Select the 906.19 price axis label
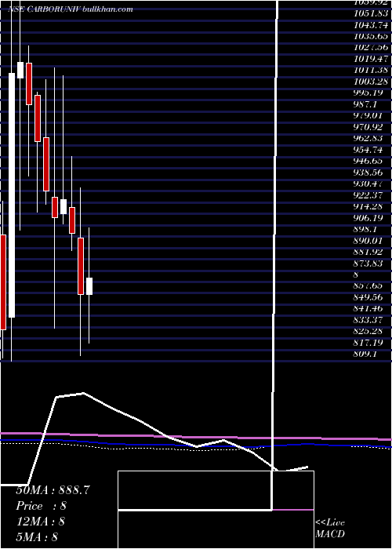 368,218
